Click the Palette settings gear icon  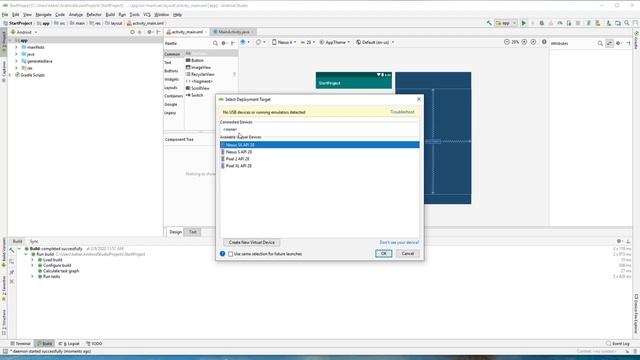[x=224, y=43]
